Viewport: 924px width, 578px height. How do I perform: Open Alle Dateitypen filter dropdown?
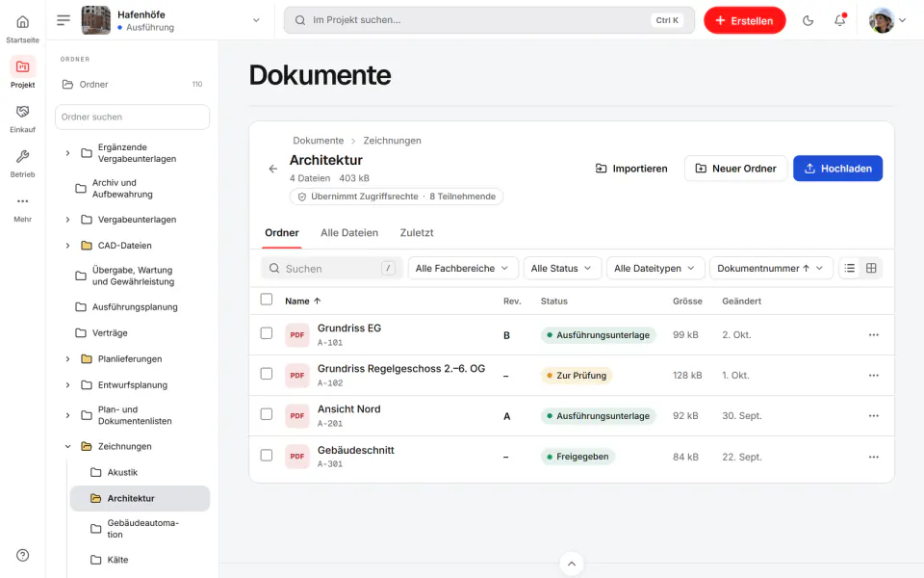655,269
